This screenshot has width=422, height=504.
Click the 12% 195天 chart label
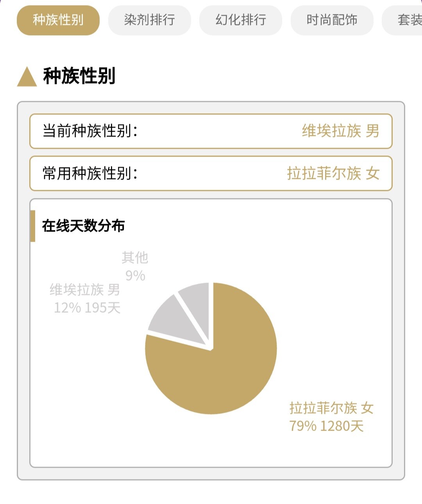pos(87,308)
